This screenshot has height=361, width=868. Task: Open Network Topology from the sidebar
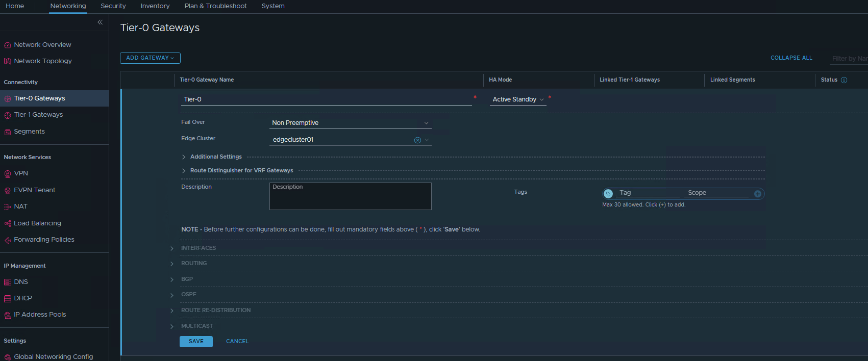click(x=42, y=61)
